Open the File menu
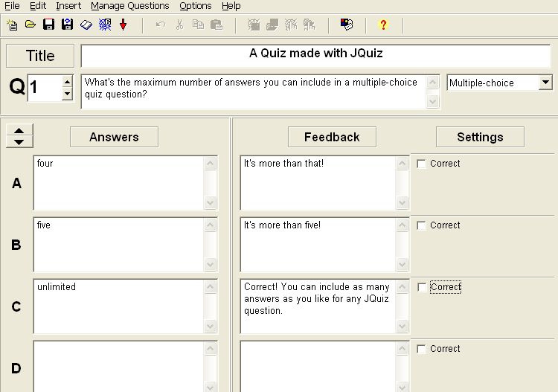Viewport: 558px width, 392px height. click(12, 6)
